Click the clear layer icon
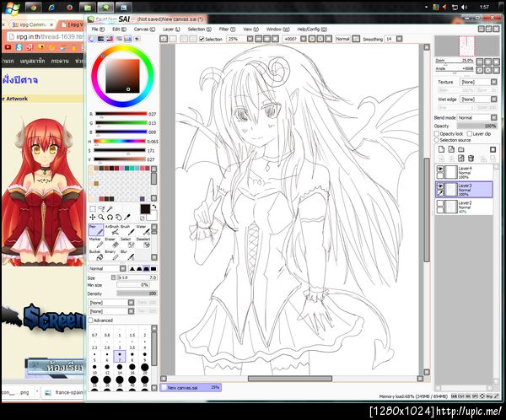This screenshot has width=506, height=420. coord(461,158)
